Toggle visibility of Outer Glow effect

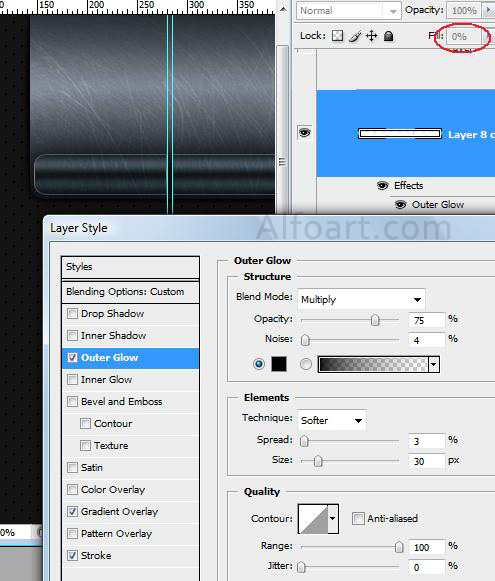tap(400, 205)
